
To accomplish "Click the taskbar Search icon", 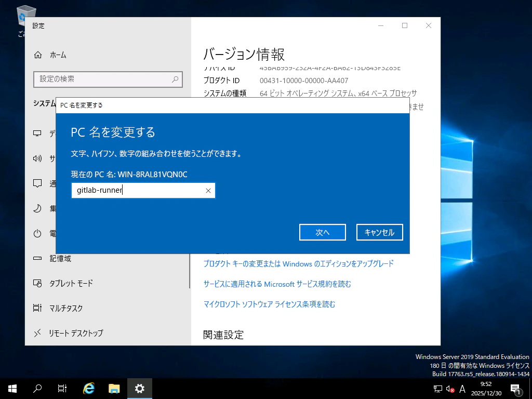I will (x=36, y=388).
